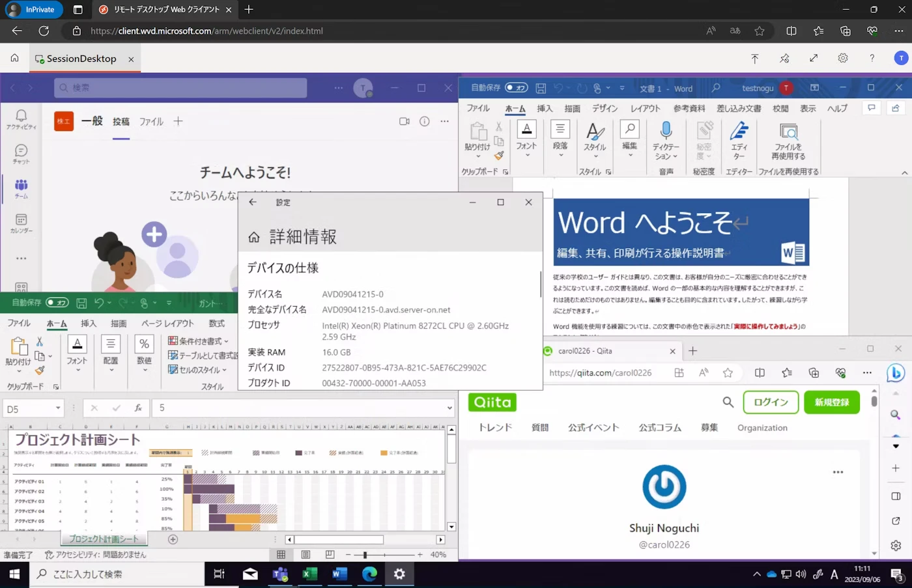Image resolution: width=912 pixels, height=588 pixels.
Task: Show hidden icons in system tray
Action: click(x=756, y=574)
